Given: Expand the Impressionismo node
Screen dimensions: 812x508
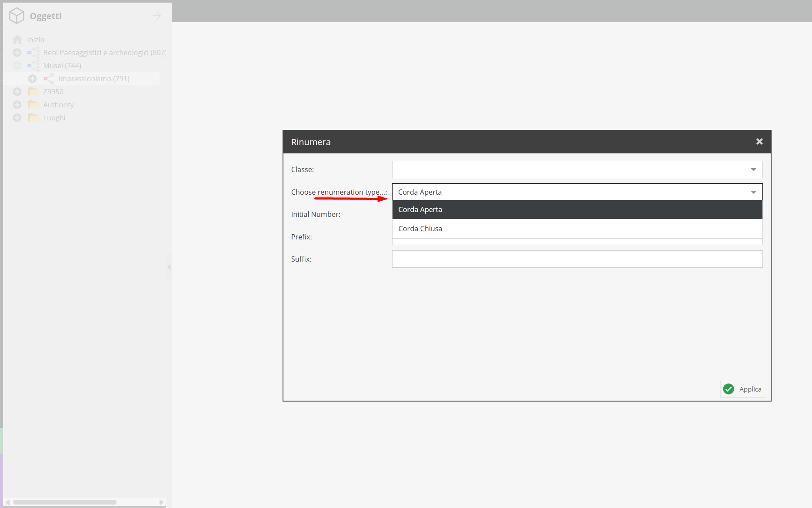Looking at the screenshot, I should (x=32, y=79).
